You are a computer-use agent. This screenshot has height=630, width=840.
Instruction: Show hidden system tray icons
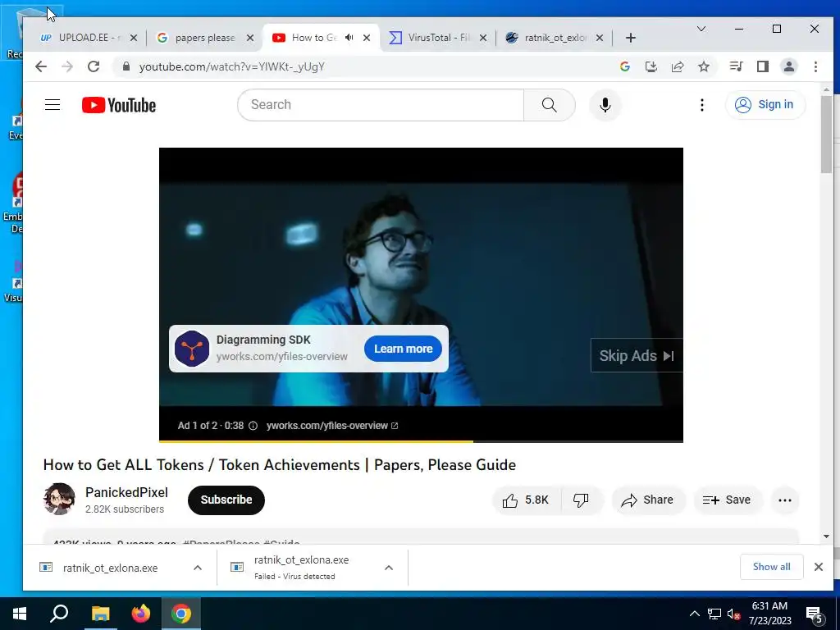(x=694, y=614)
